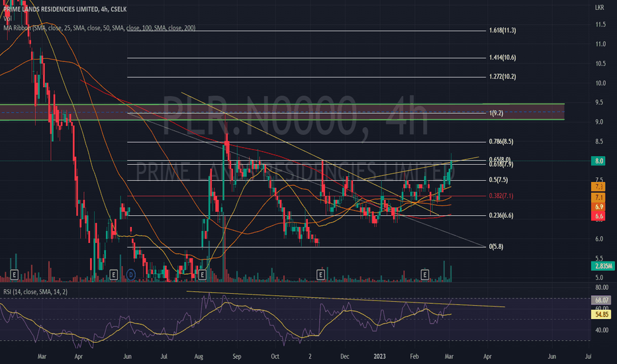Click the Oct label on time axis

(275, 357)
